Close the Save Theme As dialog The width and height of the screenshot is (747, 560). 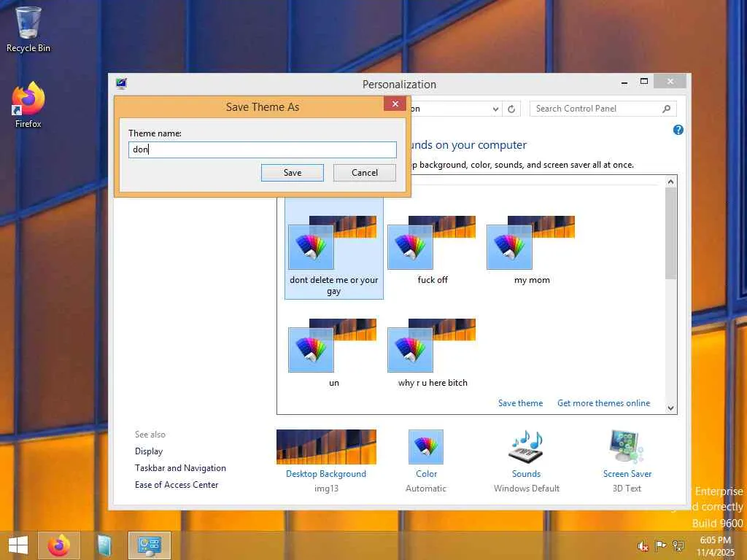tap(395, 104)
